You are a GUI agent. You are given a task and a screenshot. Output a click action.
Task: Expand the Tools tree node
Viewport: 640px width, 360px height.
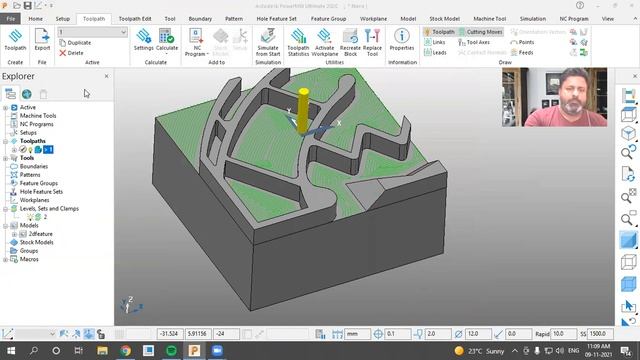(x=5, y=158)
